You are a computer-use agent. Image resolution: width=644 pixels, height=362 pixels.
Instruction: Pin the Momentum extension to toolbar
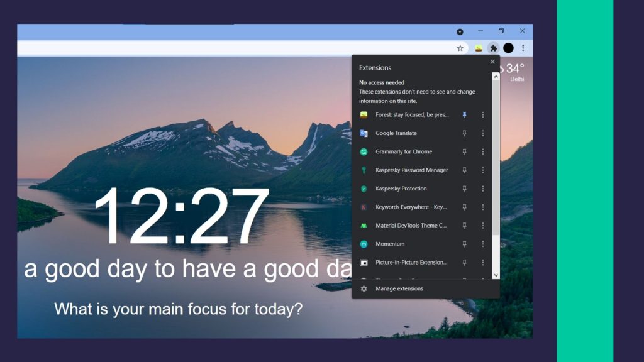[x=465, y=244]
